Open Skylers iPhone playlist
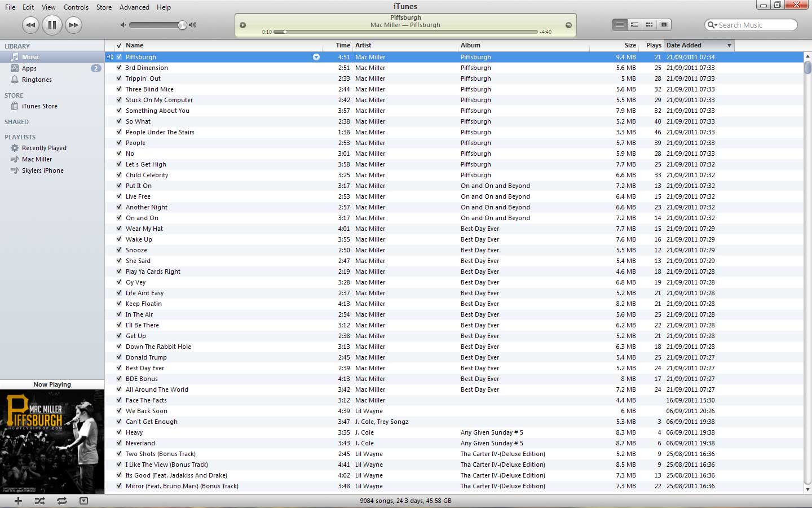Viewport: 812px width, 508px height. coord(42,170)
